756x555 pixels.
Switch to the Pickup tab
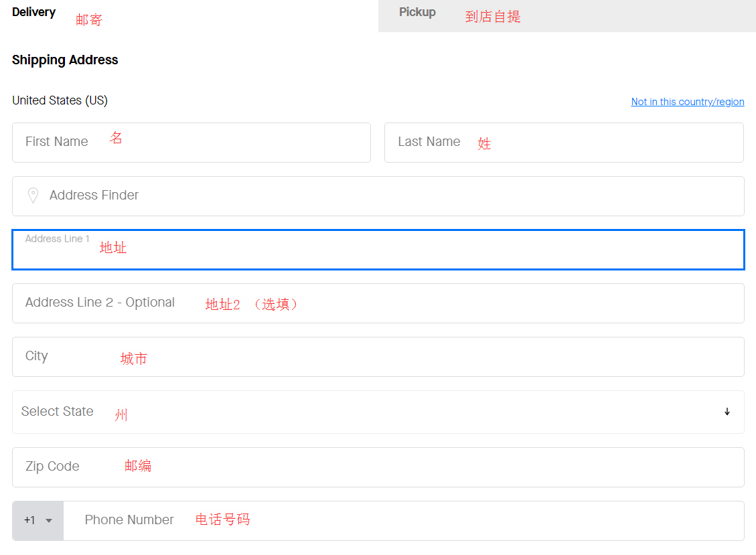coord(417,11)
